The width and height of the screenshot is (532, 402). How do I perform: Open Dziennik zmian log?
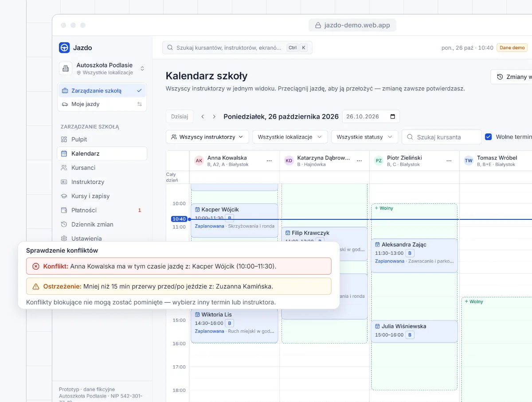(102, 224)
